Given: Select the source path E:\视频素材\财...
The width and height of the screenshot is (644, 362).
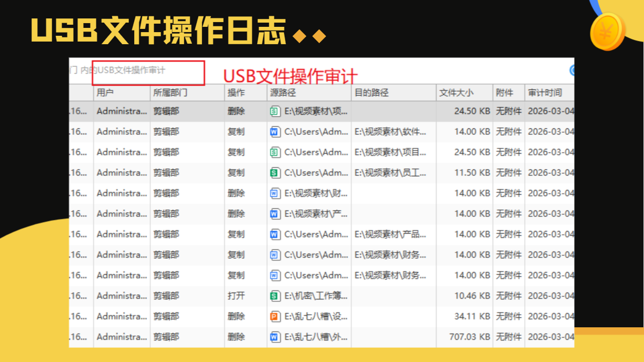Looking at the screenshot, I should 316,193.
